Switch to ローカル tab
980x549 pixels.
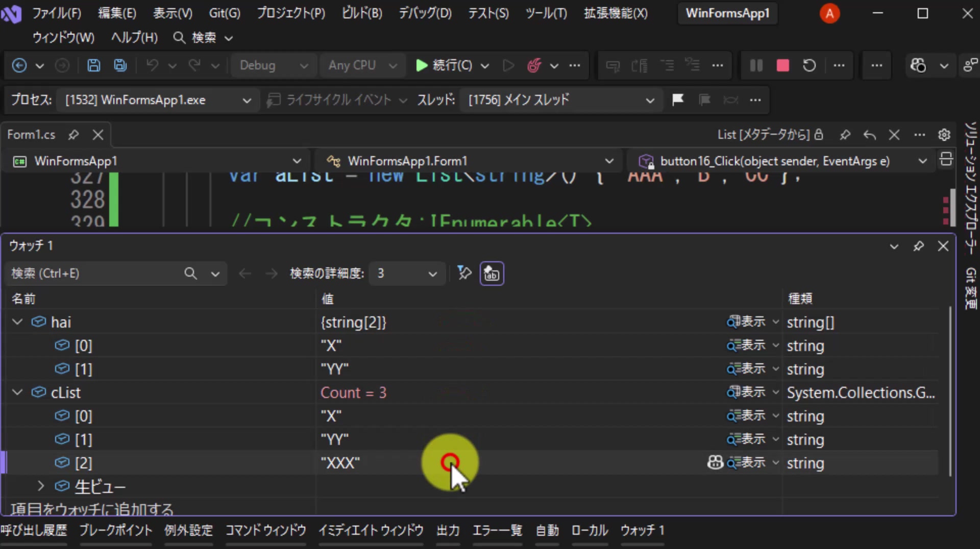coord(590,531)
